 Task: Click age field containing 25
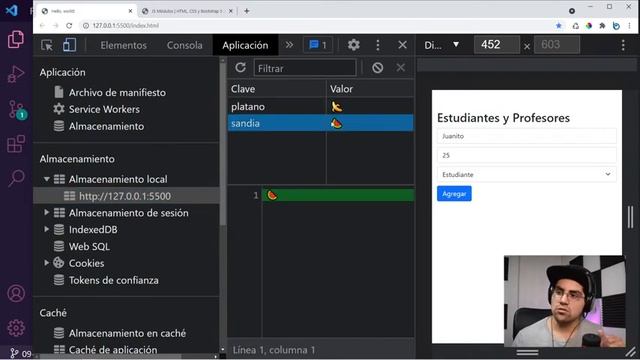pos(527,155)
